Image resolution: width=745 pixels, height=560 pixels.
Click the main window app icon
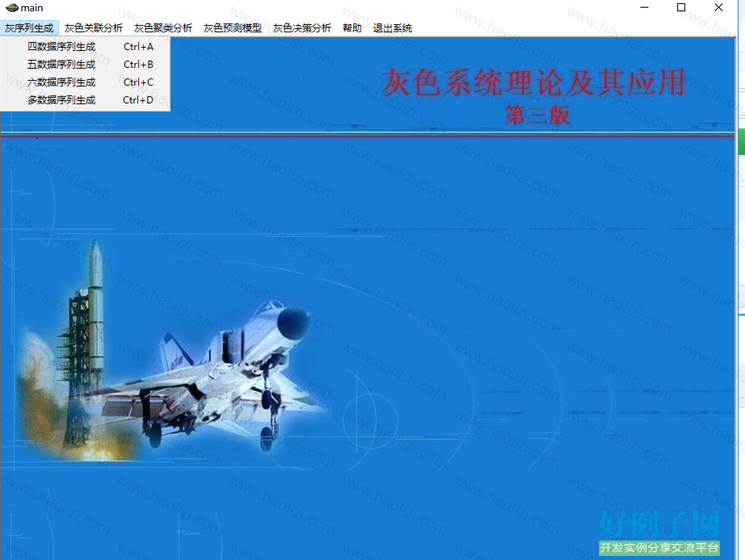click(x=12, y=8)
